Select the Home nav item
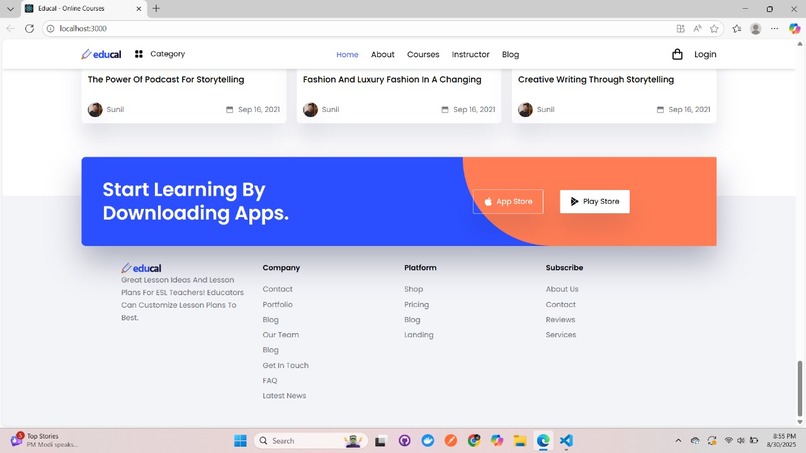Screen dimensions: 806x453 click(x=347, y=55)
